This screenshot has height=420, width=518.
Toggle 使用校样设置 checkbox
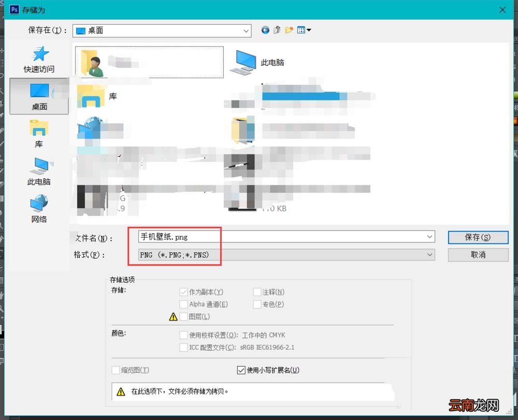(x=183, y=335)
